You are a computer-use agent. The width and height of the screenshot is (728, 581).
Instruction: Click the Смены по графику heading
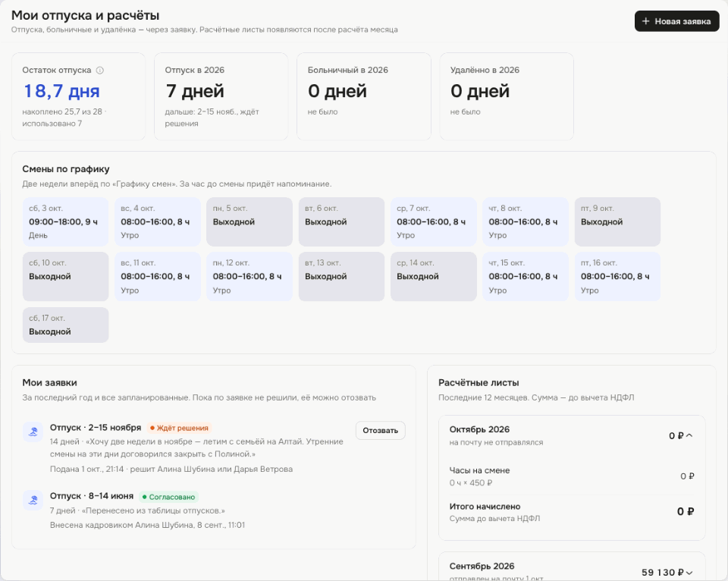pyautogui.click(x=66, y=169)
